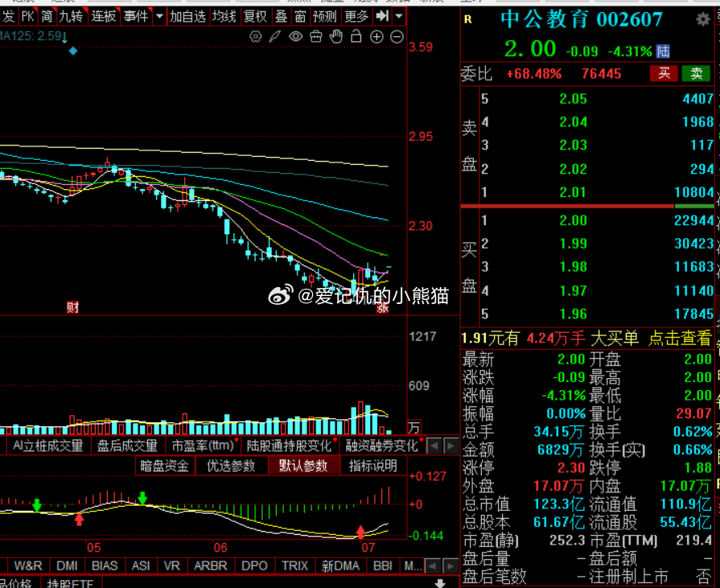Click the 陆 Stock Connect badge
The width and height of the screenshot is (720, 588).
663,51
